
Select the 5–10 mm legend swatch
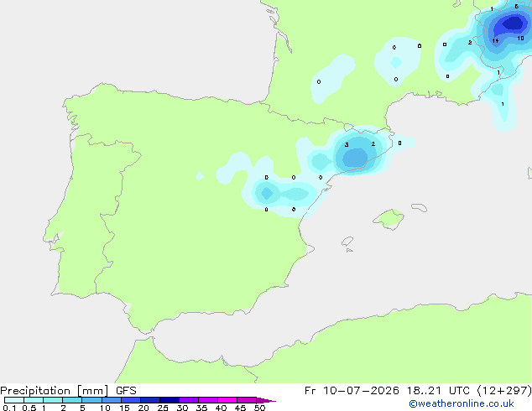(x=91, y=400)
